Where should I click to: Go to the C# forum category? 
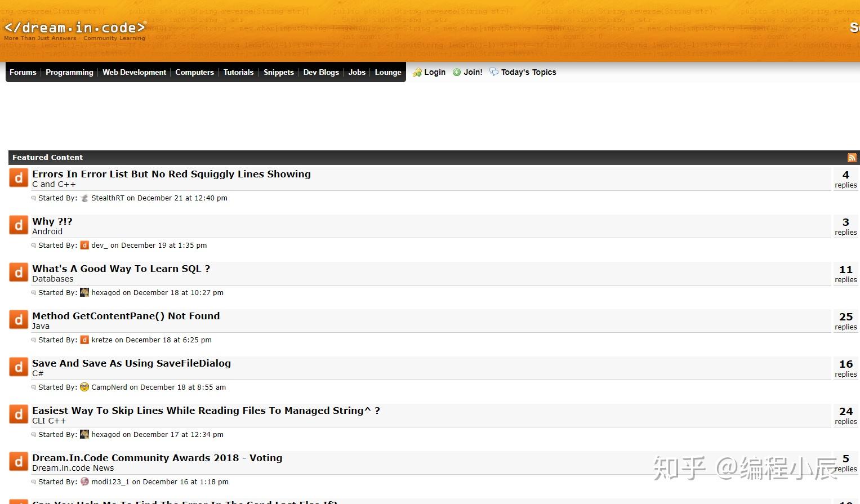(38, 373)
